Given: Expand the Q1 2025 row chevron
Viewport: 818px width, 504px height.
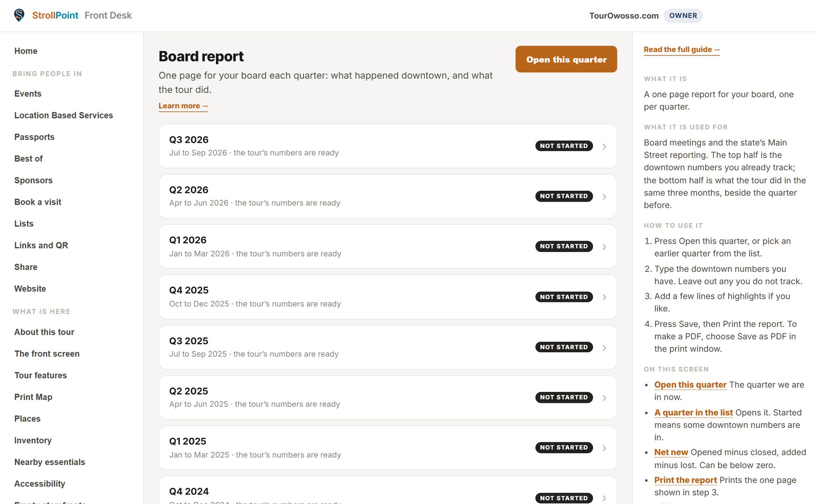Looking at the screenshot, I should point(604,448).
